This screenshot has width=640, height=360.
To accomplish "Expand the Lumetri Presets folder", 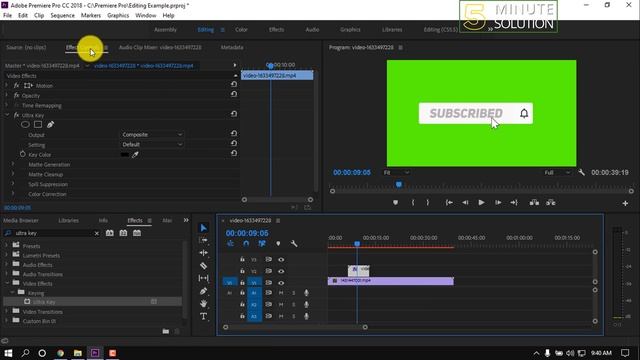I will [x=6, y=255].
